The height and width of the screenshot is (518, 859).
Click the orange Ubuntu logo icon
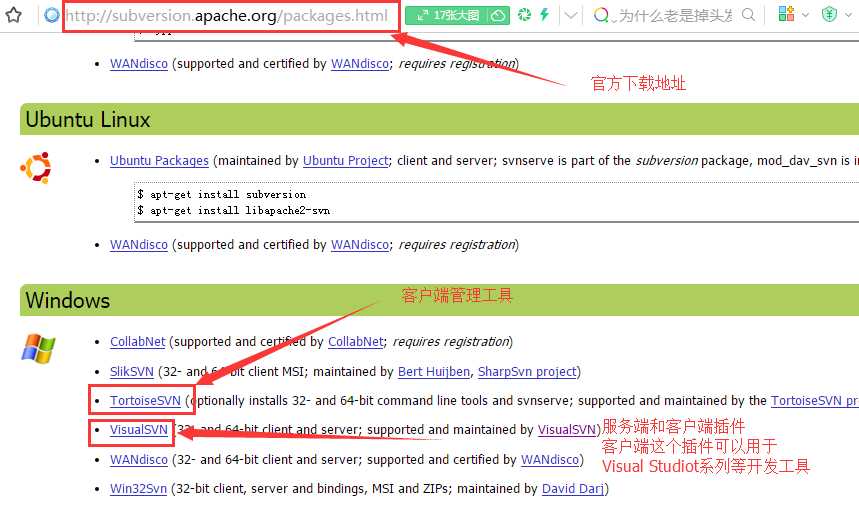click(36, 168)
